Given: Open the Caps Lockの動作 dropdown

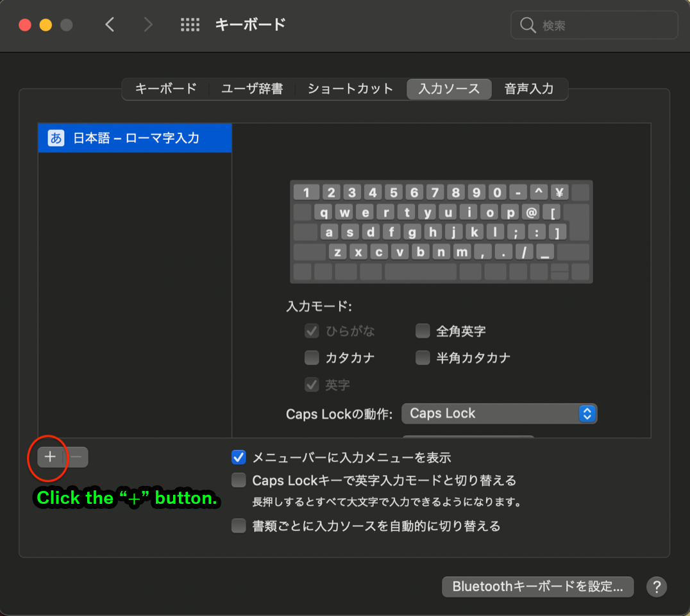Looking at the screenshot, I should (x=499, y=413).
